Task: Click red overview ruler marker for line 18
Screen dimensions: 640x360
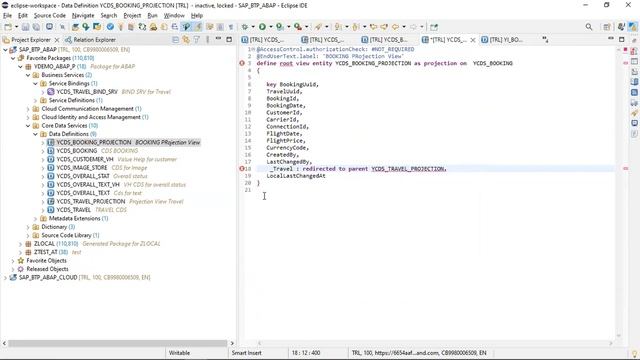Action: pos(625,169)
